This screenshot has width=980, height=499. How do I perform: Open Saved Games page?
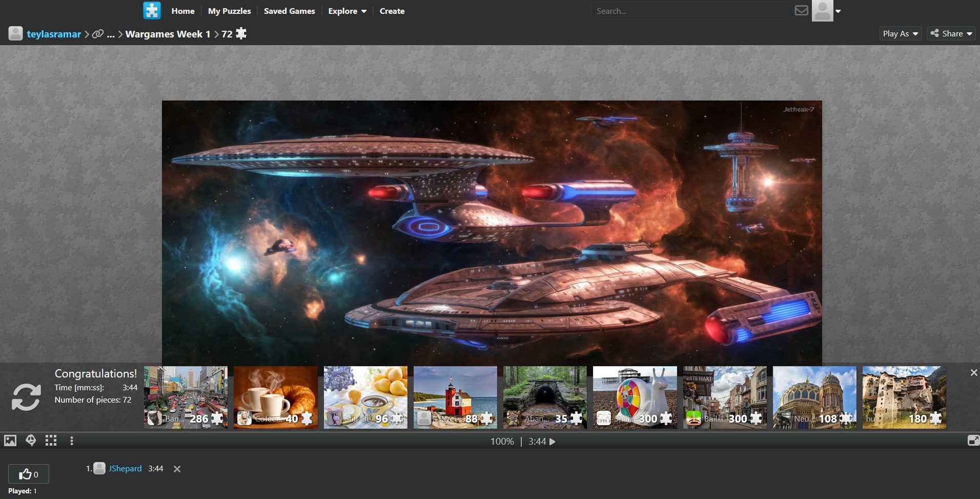click(289, 11)
